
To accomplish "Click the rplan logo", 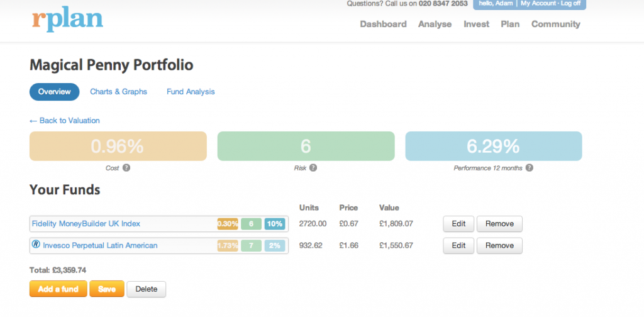I will point(68,21).
